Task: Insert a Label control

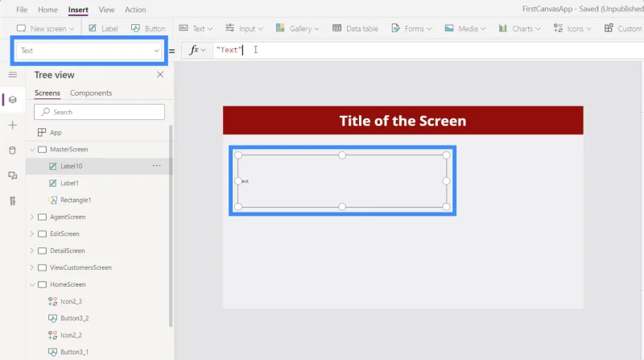Action: [x=103, y=28]
